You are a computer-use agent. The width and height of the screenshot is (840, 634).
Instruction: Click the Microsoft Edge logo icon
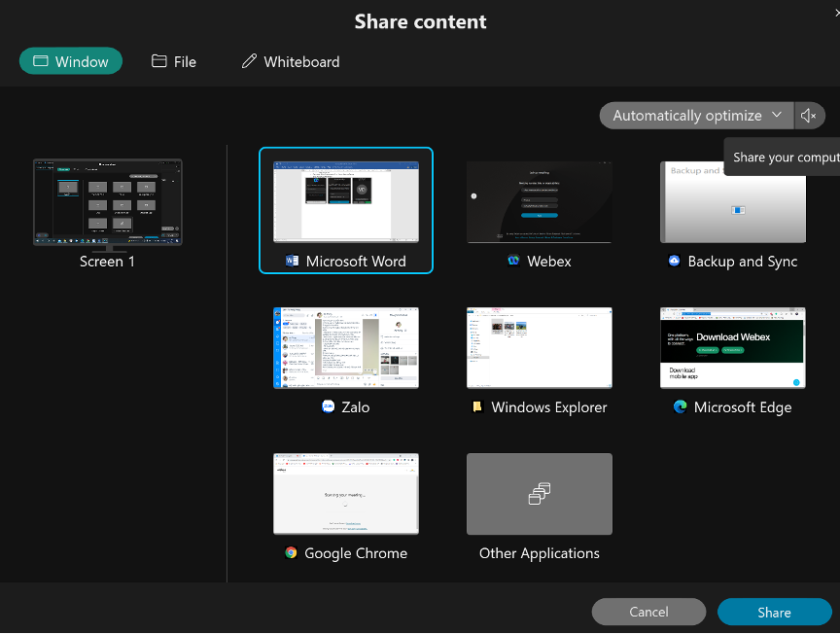[x=681, y=407]
